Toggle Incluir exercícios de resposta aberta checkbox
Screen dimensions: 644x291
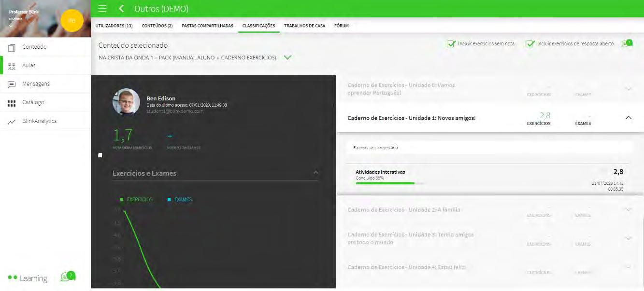[530, 44]
